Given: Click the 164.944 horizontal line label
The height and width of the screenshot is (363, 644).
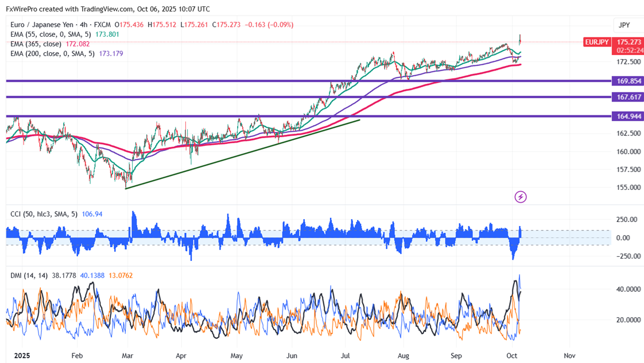Looking at the screenshot, I should coord(629,116).
